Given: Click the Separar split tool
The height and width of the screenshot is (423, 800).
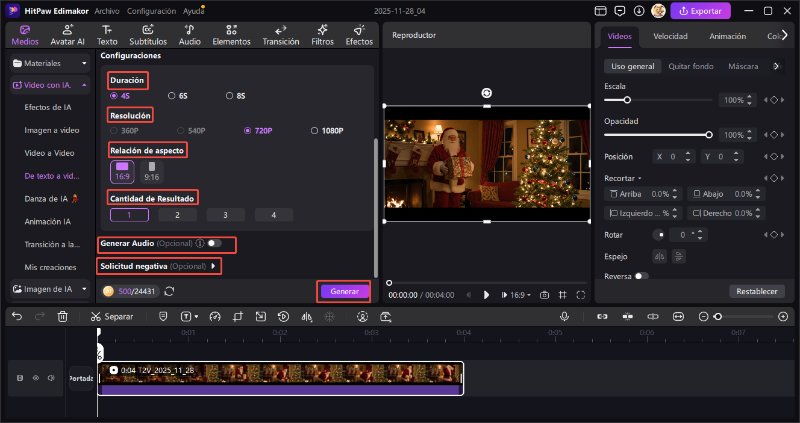Looking at the screenshot, I should [x=112, y=317].
